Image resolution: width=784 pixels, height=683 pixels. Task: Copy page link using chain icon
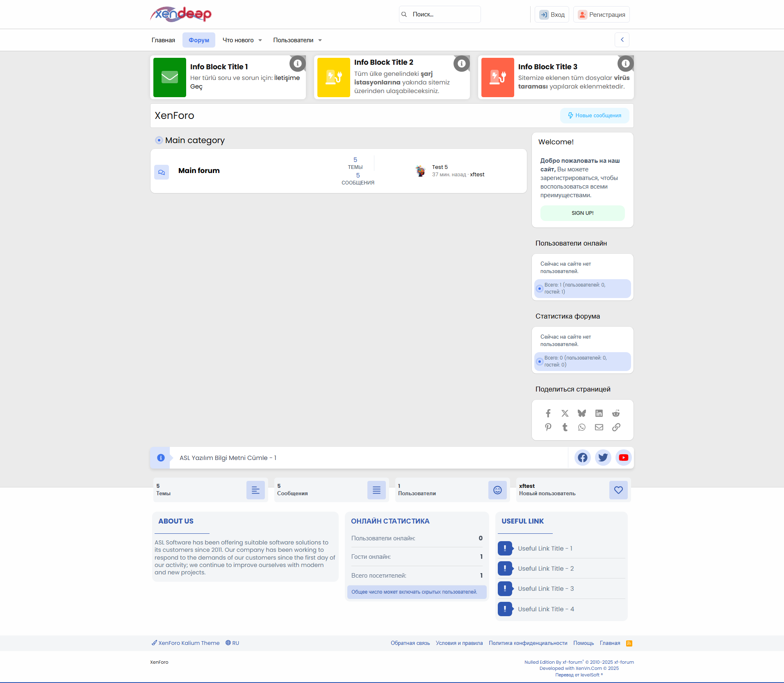[x=616, y=427]
